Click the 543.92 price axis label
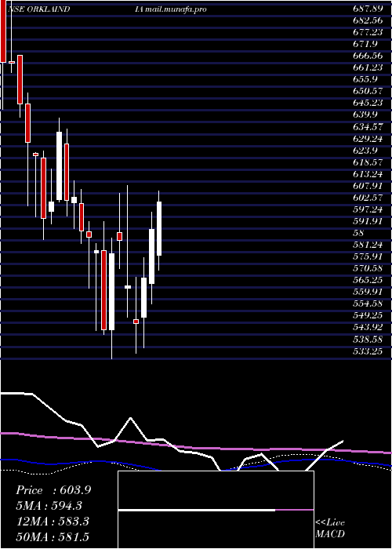The image size is (392, 549). coord(368,327)
